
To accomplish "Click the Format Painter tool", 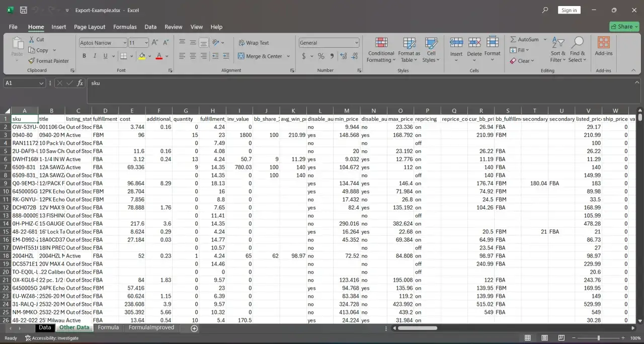I will coord(49,61).
